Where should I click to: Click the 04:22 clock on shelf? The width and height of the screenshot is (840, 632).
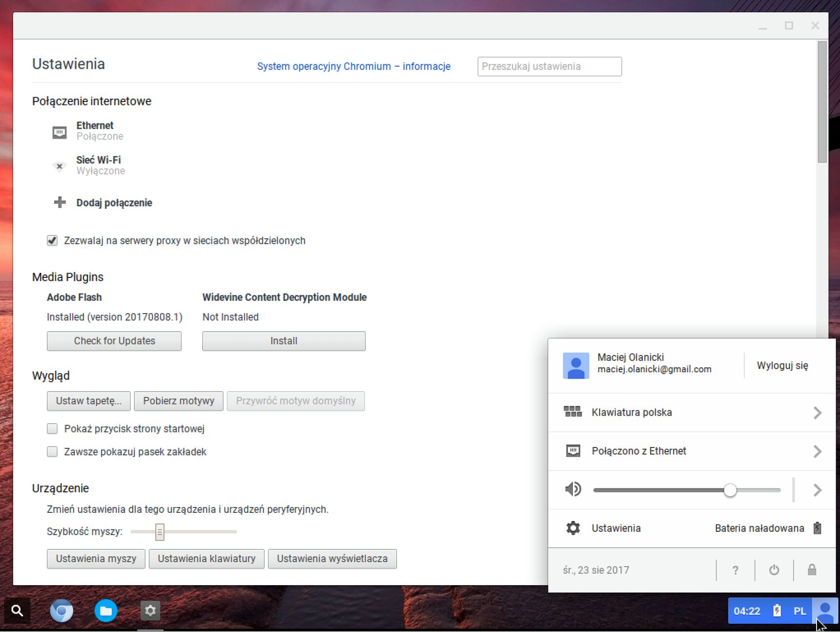(747, 611)
